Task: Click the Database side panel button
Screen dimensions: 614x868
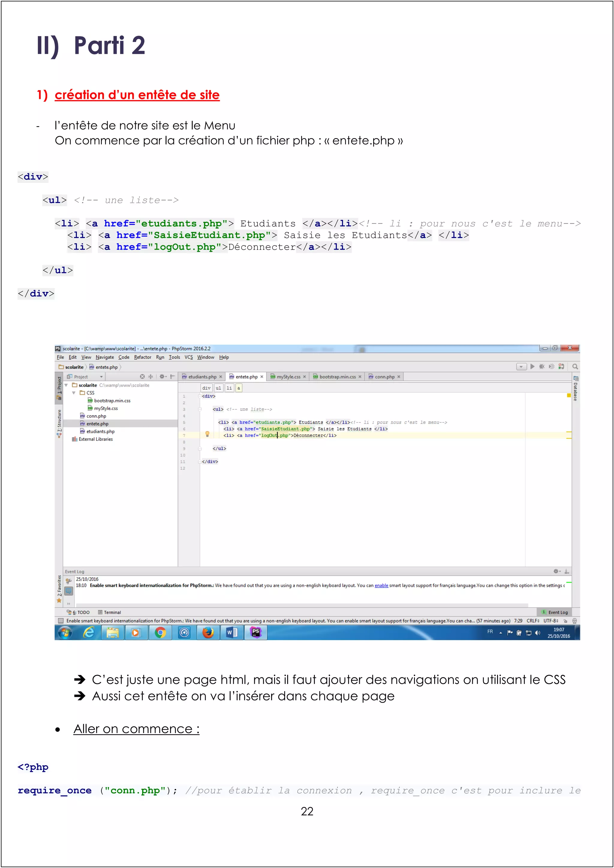Action: [x=575, y=389]
